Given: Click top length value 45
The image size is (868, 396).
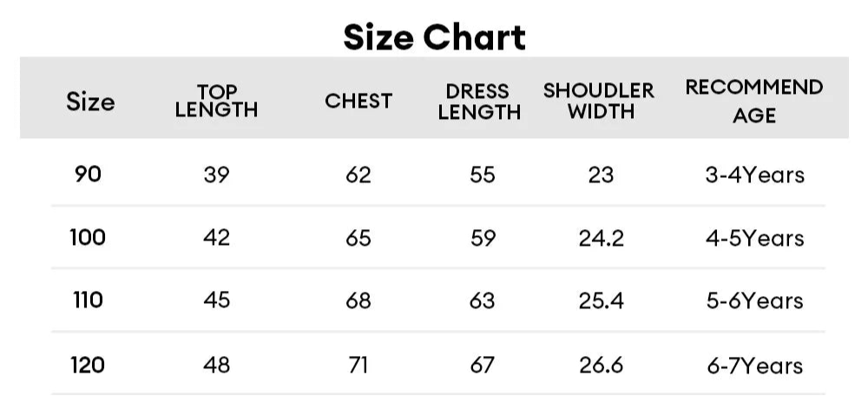Looking at the screenshot, I should point(216,300).
